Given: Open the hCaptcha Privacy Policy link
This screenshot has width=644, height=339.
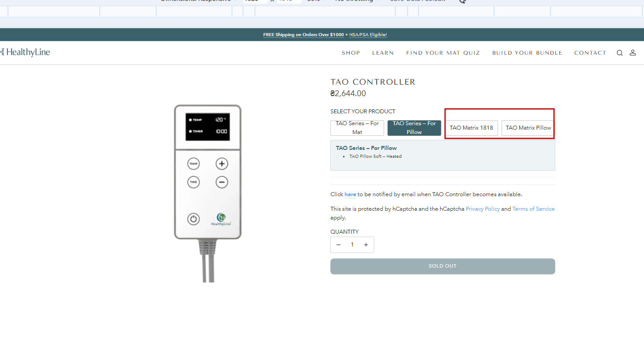Looking at the screenshot, I should (x=483, y=209).
